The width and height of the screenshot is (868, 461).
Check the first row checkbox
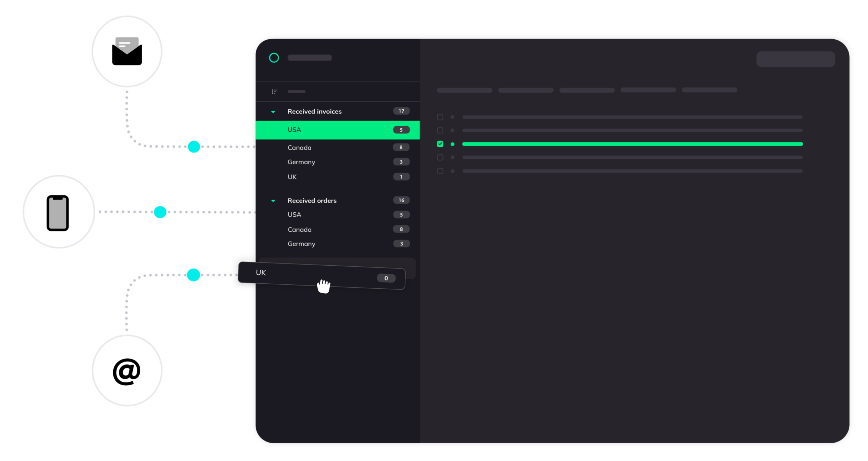440,117
